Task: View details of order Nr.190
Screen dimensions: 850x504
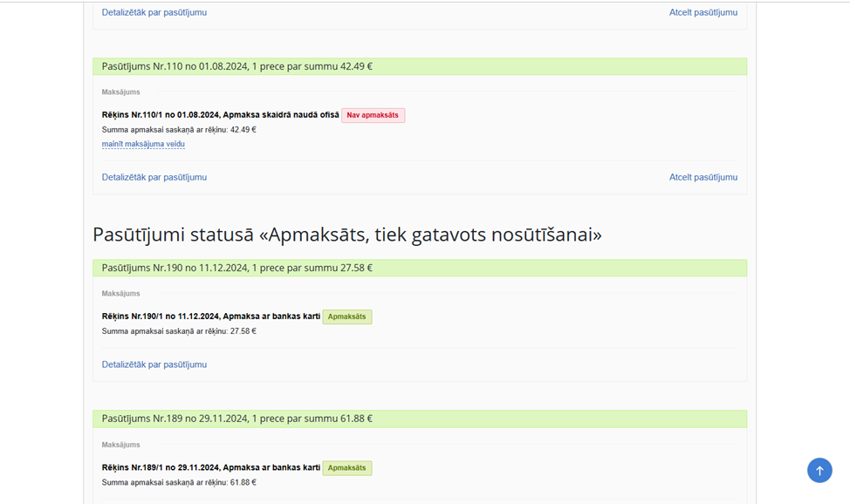Action: [154, 364]
